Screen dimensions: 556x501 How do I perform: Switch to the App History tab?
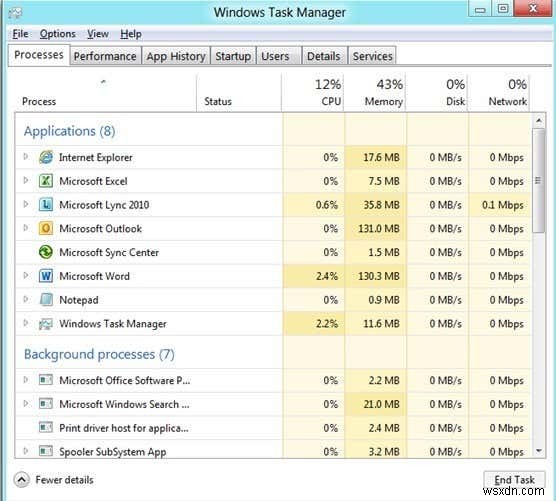pos(176,56)
